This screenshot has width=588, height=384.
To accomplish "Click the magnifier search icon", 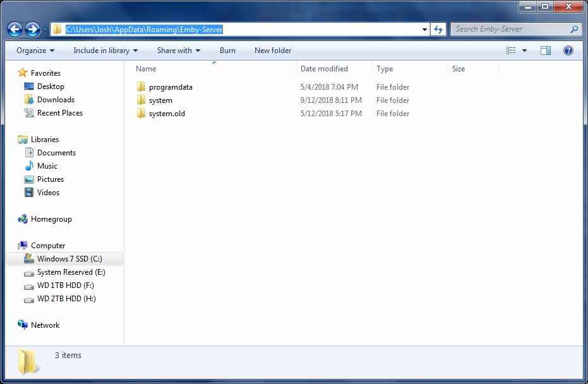I will [x=575, y=29].
